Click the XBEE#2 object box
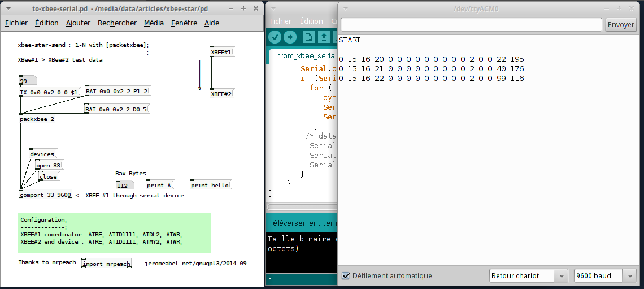 point(222,94)
